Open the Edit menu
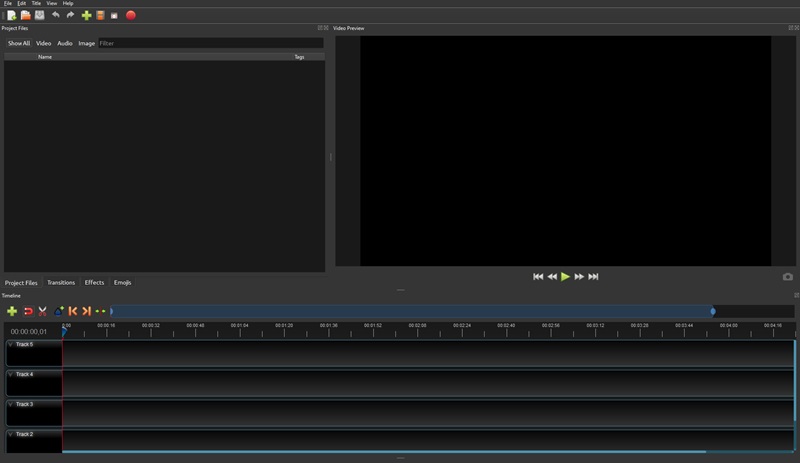Image resolution: width=800 pixels, height=463 pixels. 21,3
